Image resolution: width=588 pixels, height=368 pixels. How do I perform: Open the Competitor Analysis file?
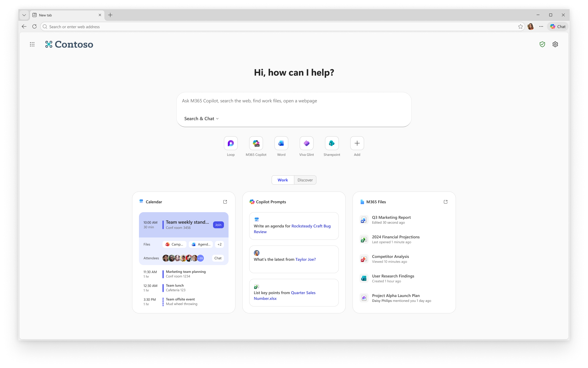[x=404, y=259]
